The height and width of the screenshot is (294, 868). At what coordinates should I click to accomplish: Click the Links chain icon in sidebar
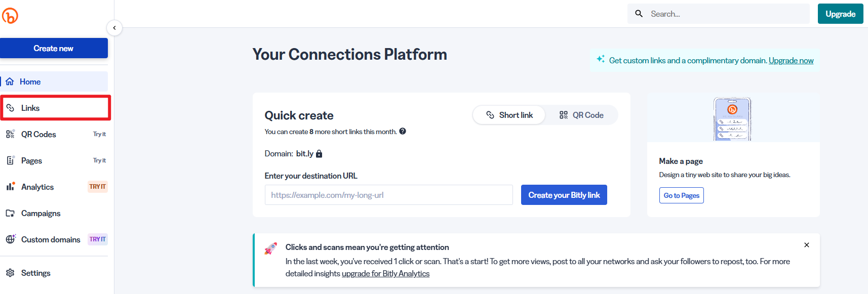tap(10, 108)
